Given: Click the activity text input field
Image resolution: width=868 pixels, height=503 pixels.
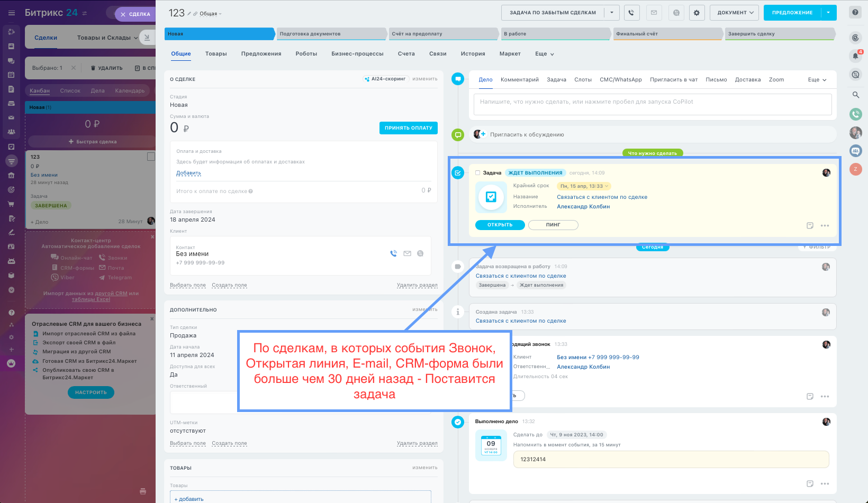Looking at the screenshot, I should point(652,104).
